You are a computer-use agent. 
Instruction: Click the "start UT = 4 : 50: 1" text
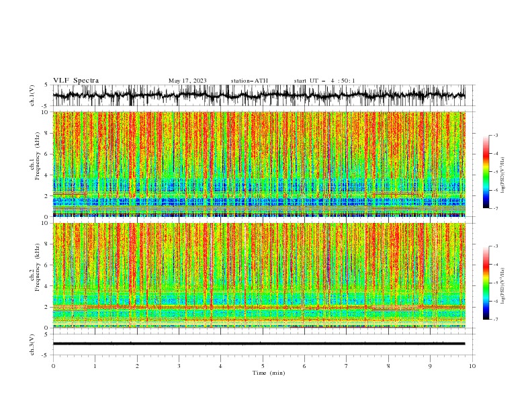[324, 81]
